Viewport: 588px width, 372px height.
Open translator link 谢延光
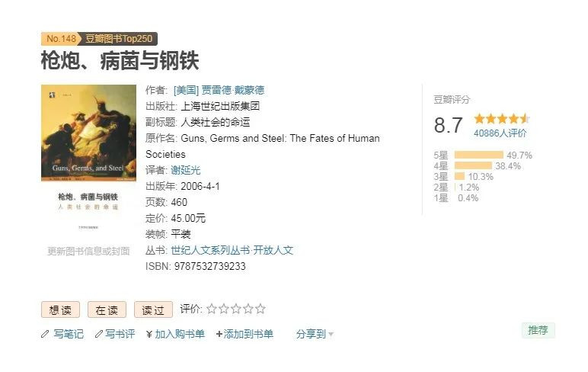click(x=186, y=170)
